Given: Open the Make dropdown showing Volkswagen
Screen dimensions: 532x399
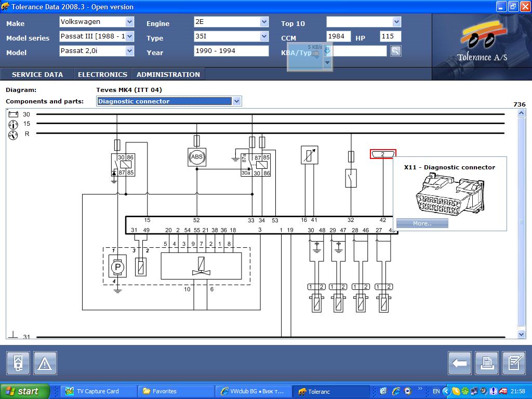Looking at the screenshot, I should click(129, 22).
